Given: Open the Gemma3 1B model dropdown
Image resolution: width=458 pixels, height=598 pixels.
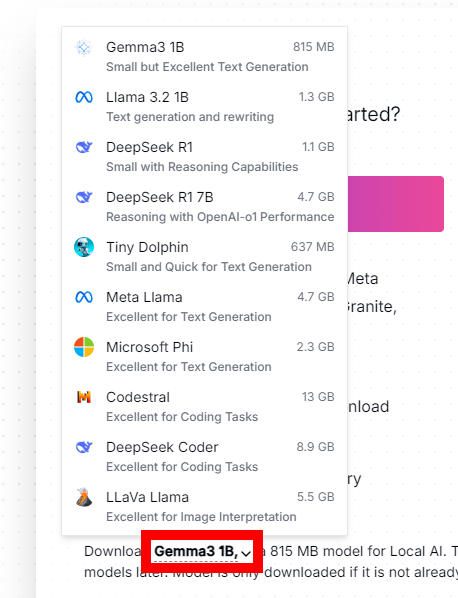Looking at the screenshot, I should [202, 551].
